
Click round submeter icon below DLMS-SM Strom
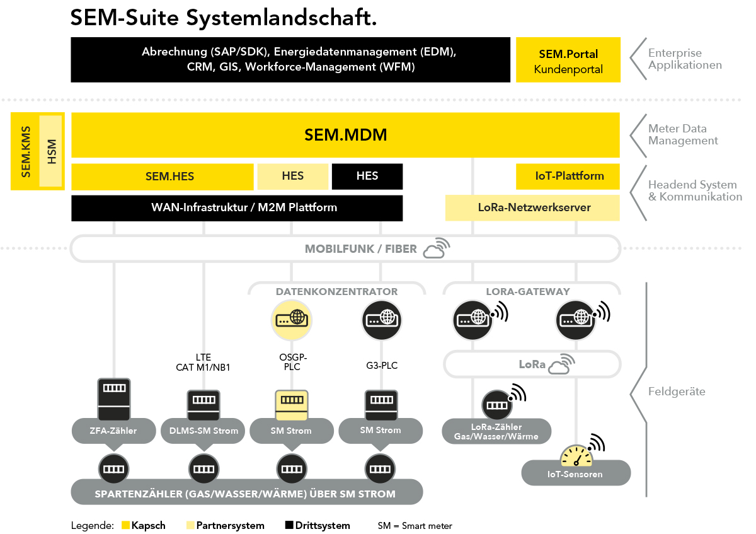pos(203,469)
